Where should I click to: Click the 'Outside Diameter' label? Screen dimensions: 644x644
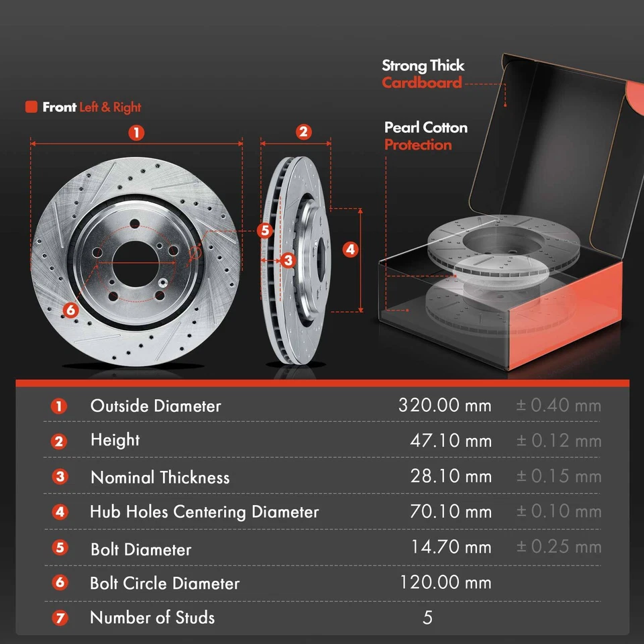click(x=156, y=406)
